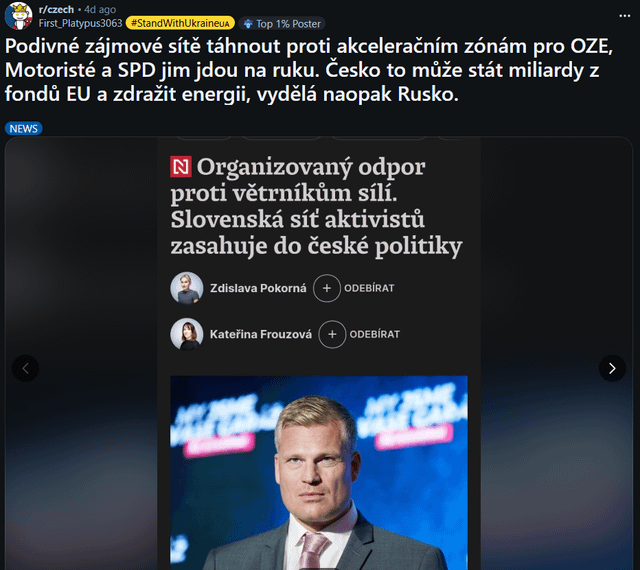Open the post overflow menu (three dots)

(x=624, y=16)
